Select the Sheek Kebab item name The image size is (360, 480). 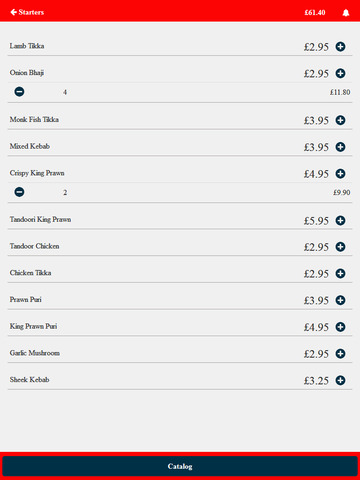point(29,380)
